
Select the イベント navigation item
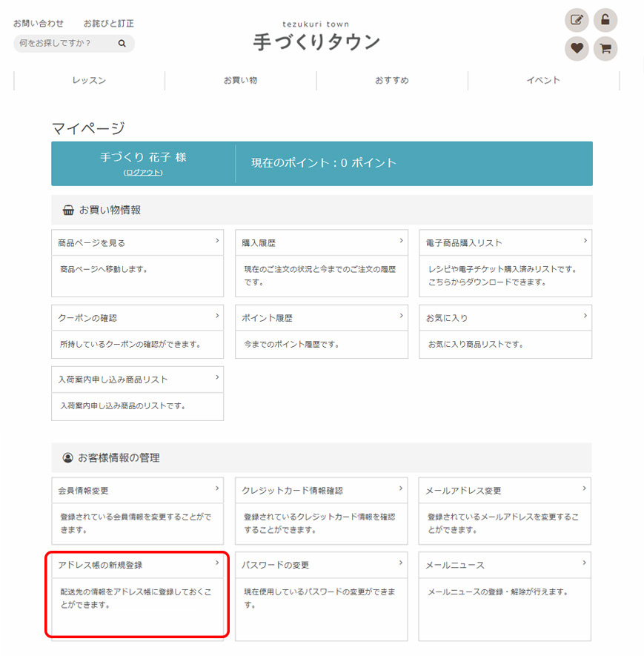point(543,80)
